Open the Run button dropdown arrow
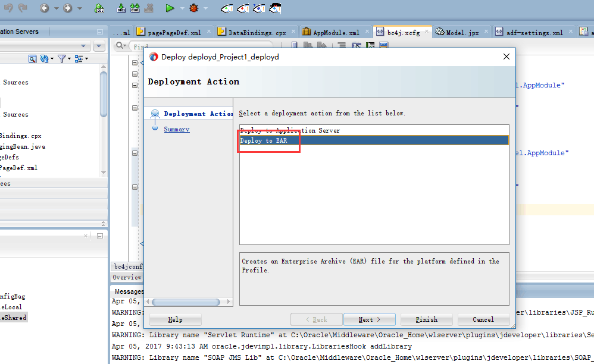 click(x=182, y=8)
